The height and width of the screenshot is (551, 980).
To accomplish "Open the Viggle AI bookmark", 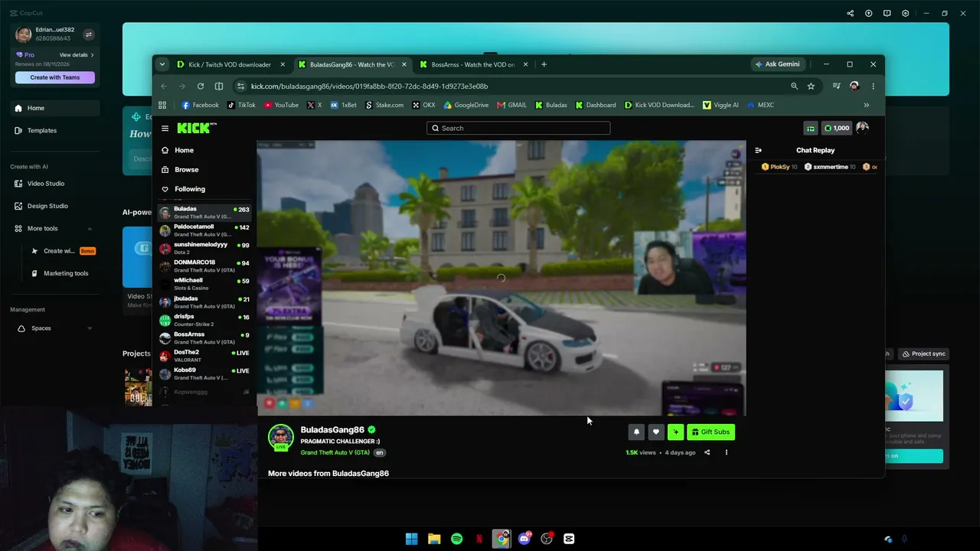I will click(x=720, y=105).
